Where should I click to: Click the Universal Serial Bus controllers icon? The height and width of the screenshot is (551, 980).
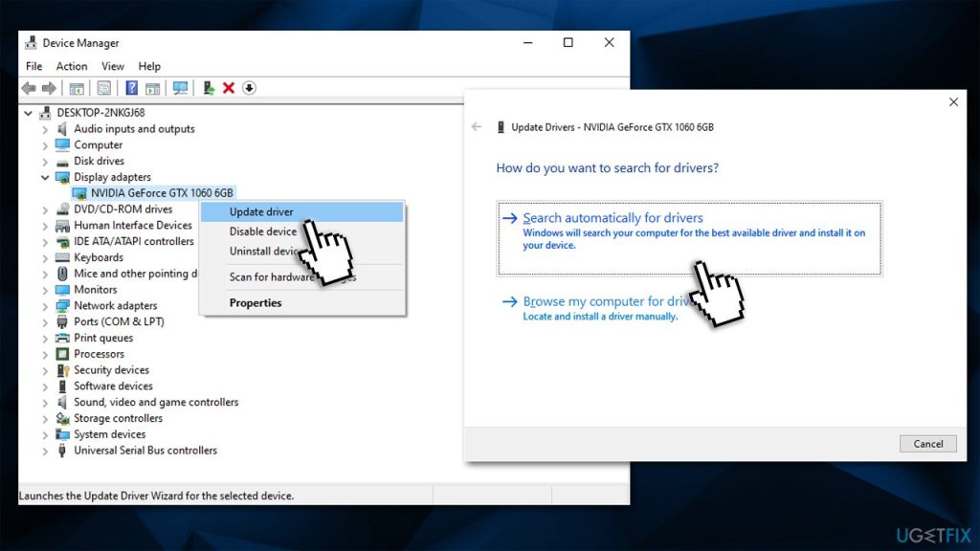(62, 451)
